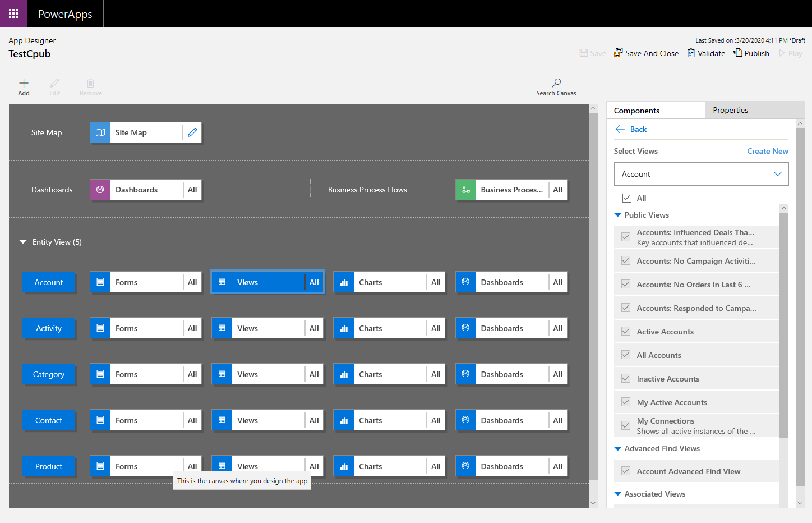Collapse the Advanced Find Views group
Screen dimensions: 812x523
pyautogui.click(x=618, y=448)
